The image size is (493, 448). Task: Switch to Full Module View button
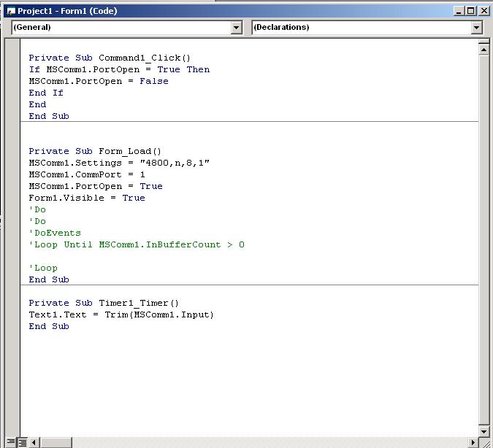(x=22, y=442)
